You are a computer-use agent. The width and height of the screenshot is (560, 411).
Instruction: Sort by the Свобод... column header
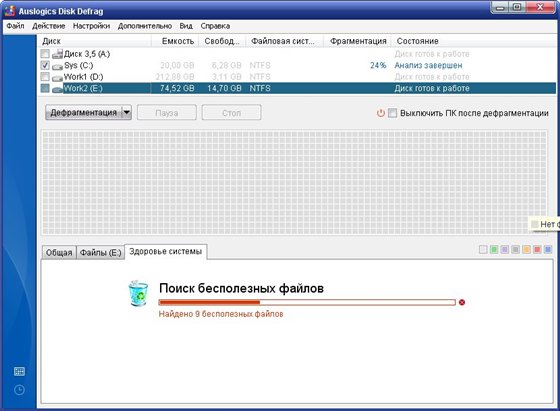222,41
